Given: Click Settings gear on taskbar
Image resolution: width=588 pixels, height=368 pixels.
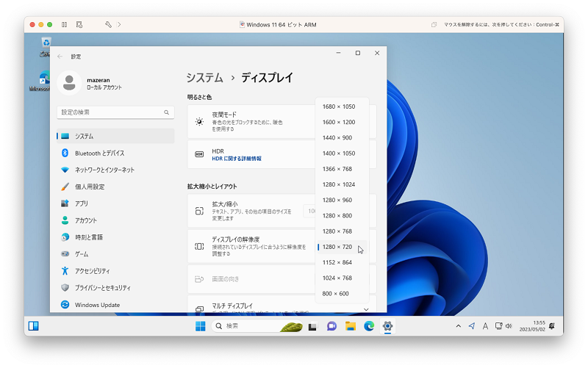Looking at the screenshot, I should click(387, 326).
